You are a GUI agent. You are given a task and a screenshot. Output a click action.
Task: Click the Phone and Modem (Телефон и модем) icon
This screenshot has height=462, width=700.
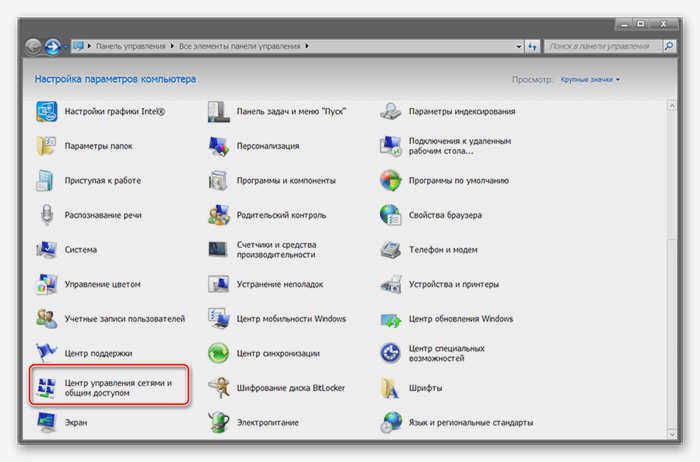[391, 250]
